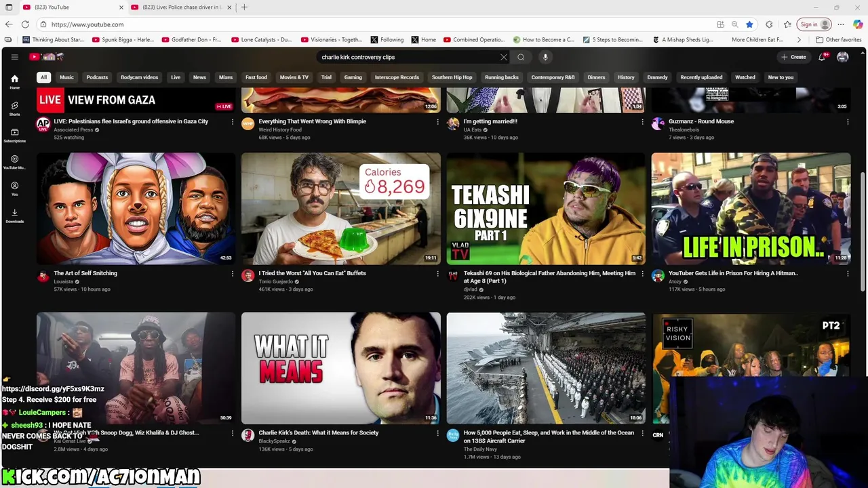Select the Fast food chip
This screenshot has width=868, height=488.
coord(256,77)
